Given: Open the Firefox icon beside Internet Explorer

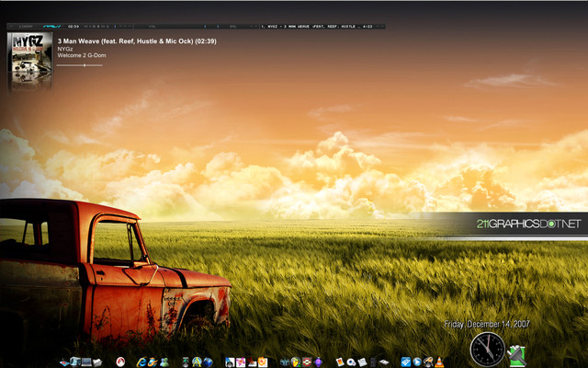Looking at the screenshot, I should coord(152,362).
